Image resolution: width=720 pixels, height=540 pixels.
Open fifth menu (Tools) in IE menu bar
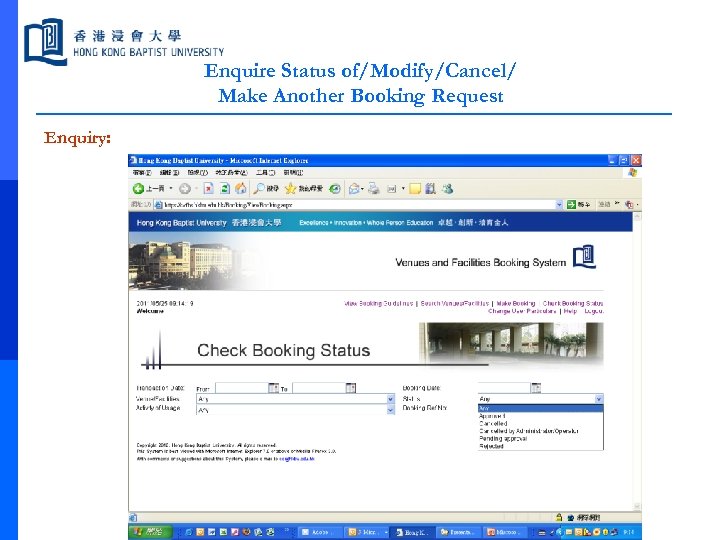point(265,173)
